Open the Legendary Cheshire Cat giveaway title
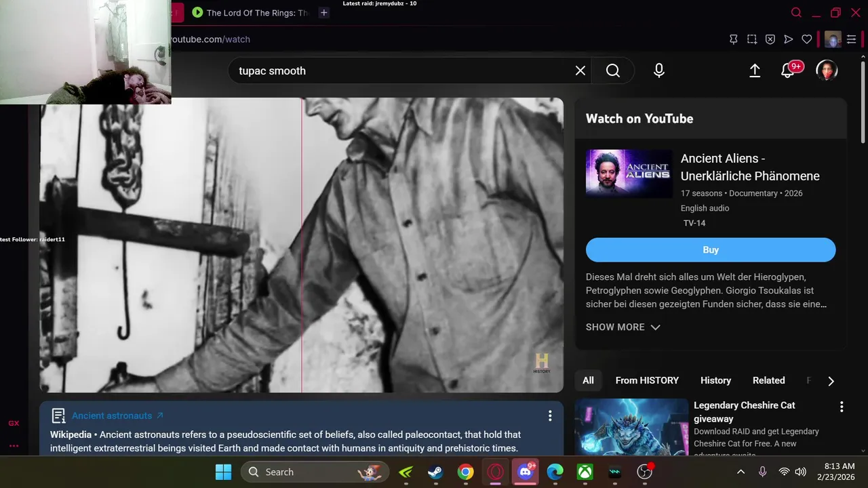The image size is (868, 488). 744,412
